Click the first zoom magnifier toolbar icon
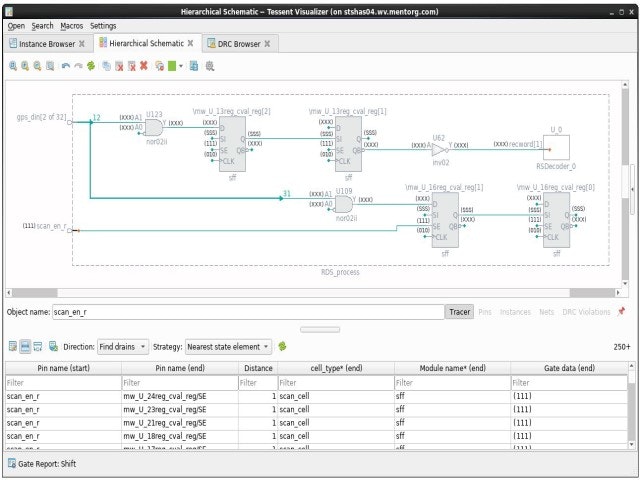This screenshot has height=480, width=640. (13, 66)
